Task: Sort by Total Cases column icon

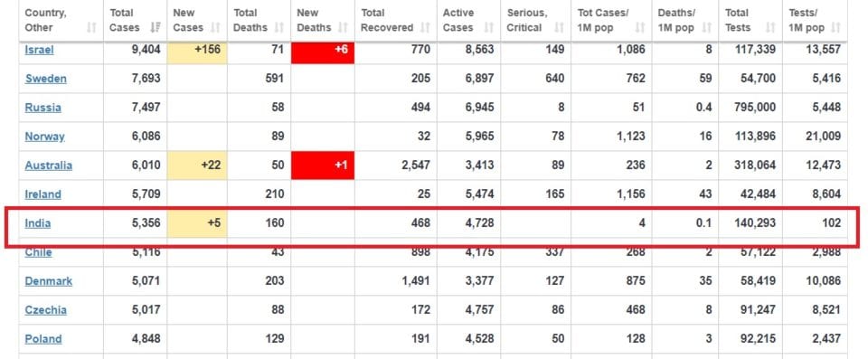Action: click(x=156, y=28)
